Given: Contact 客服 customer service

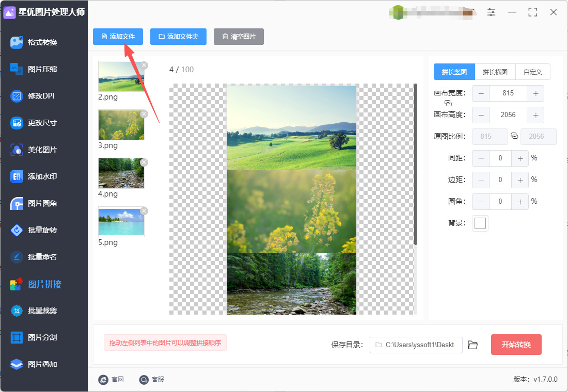Looking at the screenshot, I should pyautogui.click(x=152, y=379).
